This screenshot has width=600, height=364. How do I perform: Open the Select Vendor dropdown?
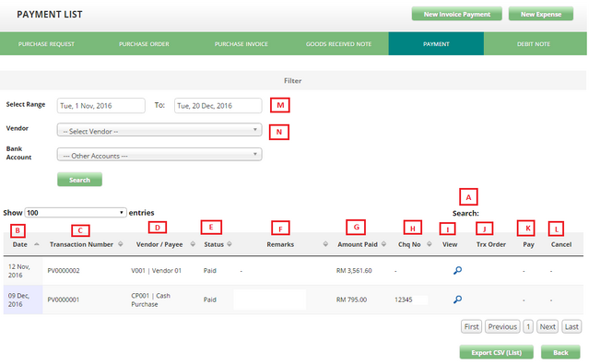159,130
